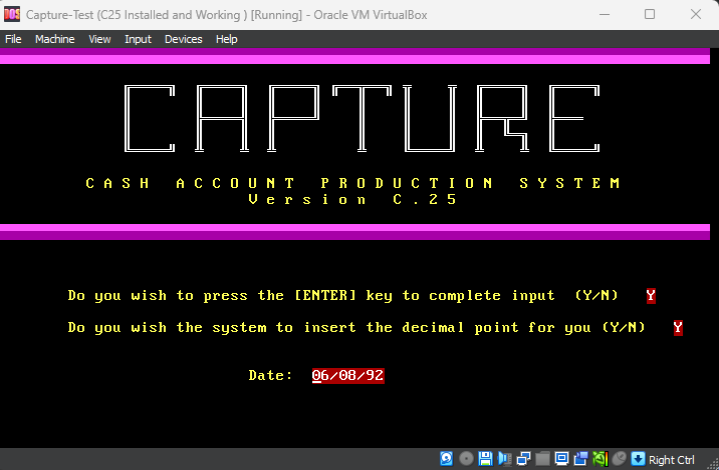Maximize the VirtualBox window

coord(649,14)
